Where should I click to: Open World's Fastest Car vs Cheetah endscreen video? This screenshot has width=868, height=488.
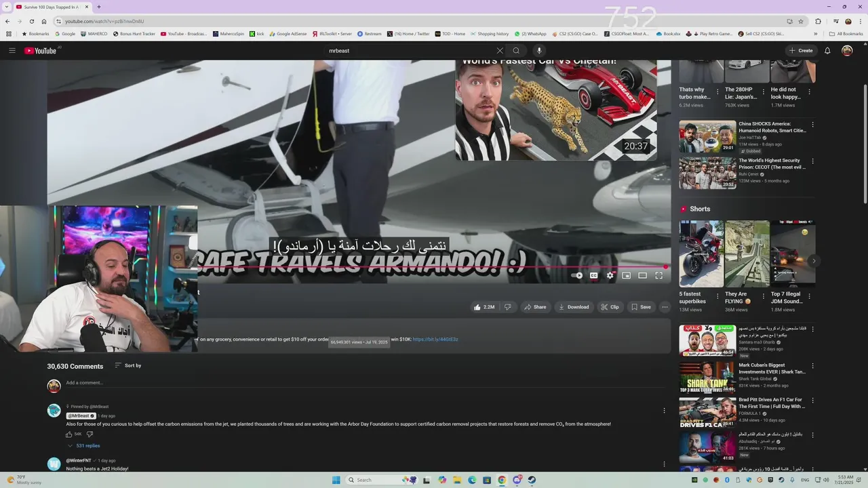point(555,110)
